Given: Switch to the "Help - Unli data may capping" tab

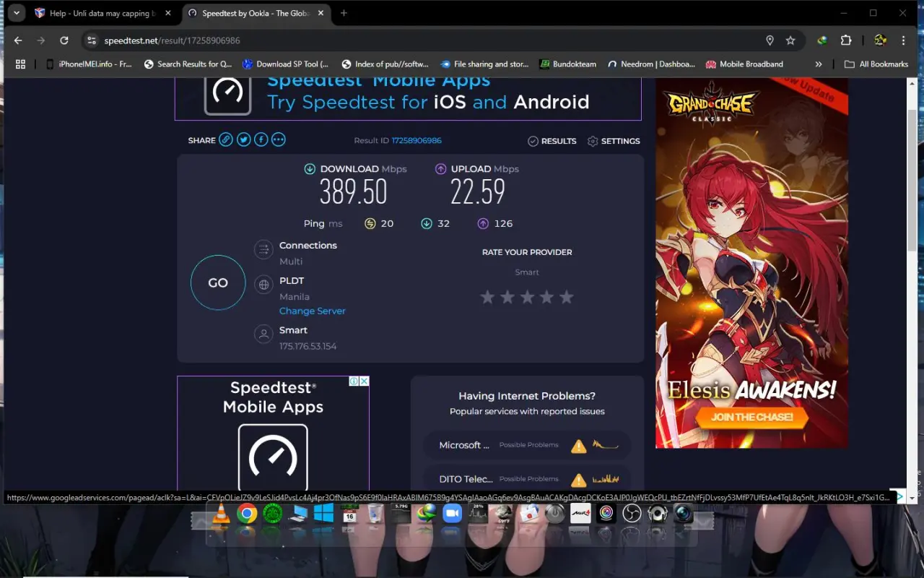Looking at the screenshot, I should tap(101, 13).
